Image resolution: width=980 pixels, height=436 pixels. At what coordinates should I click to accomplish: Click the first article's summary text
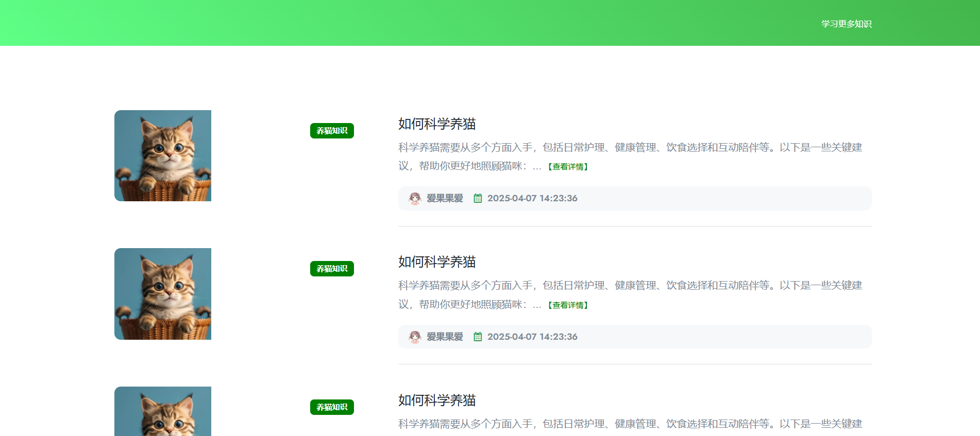(x=630, y=156)
